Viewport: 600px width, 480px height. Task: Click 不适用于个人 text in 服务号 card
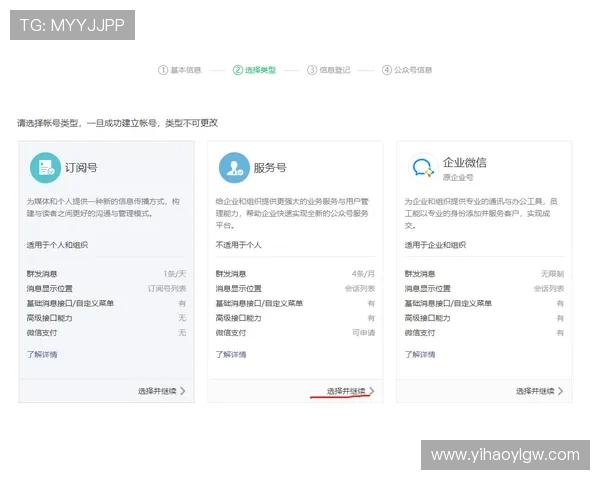[x=238, y=245]
